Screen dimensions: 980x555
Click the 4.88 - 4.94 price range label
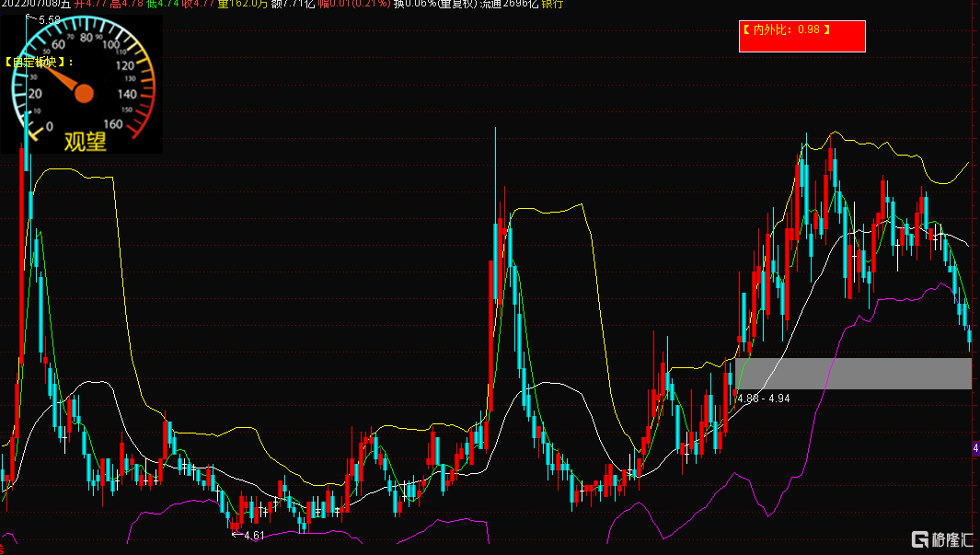764,399
